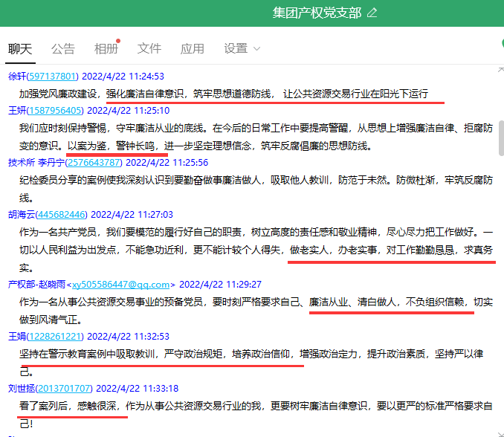Go to the 文件 tab
504x437 pixels.
click(x=149, y=49)
